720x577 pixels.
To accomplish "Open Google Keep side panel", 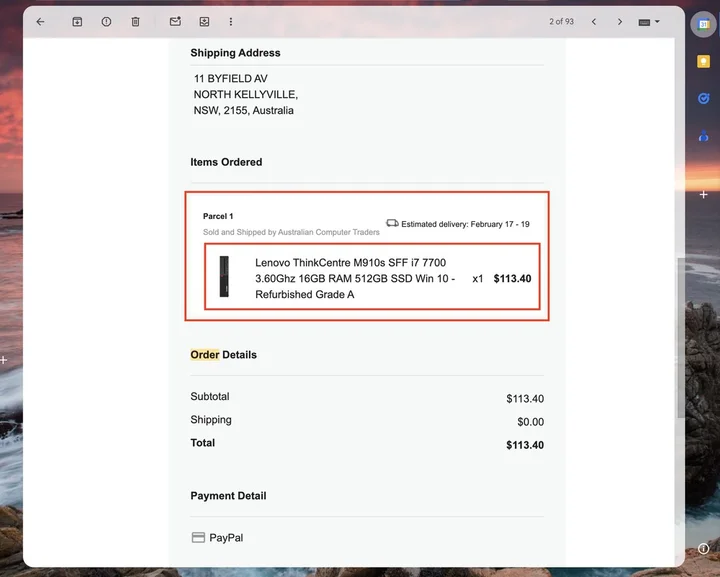I will [703, 62].
